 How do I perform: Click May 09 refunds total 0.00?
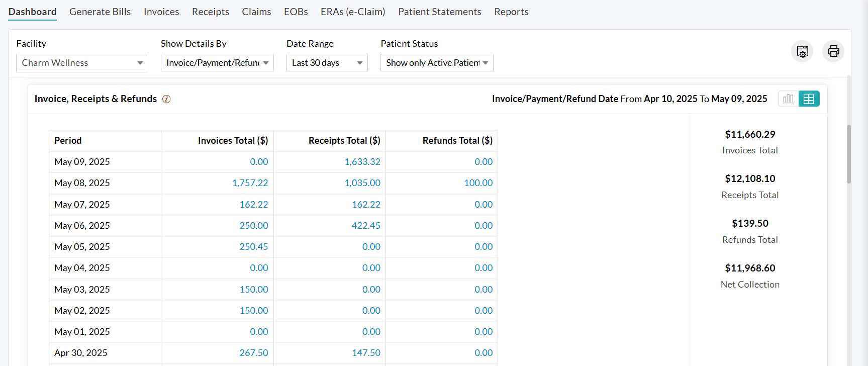[x=484, y=162]
